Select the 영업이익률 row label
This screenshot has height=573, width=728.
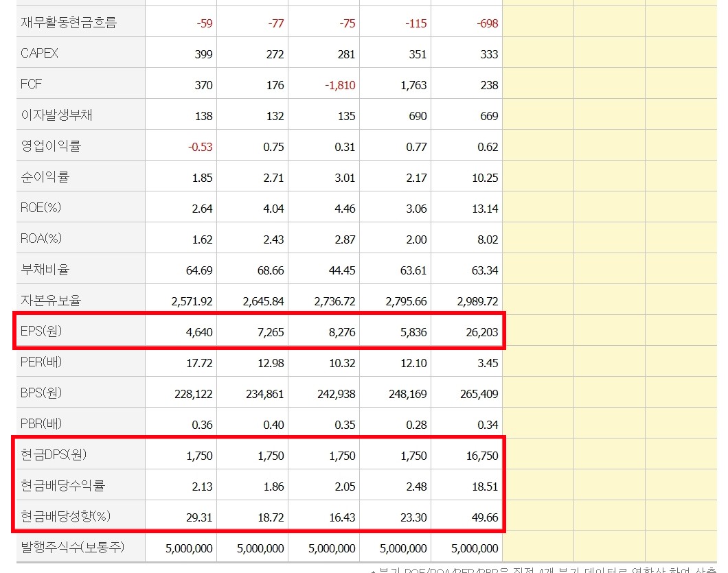tap(51, 145)
